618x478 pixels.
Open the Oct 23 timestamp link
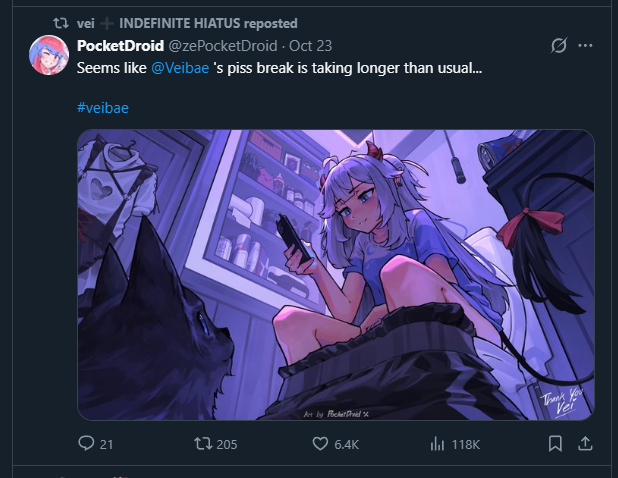pos(311,46)
